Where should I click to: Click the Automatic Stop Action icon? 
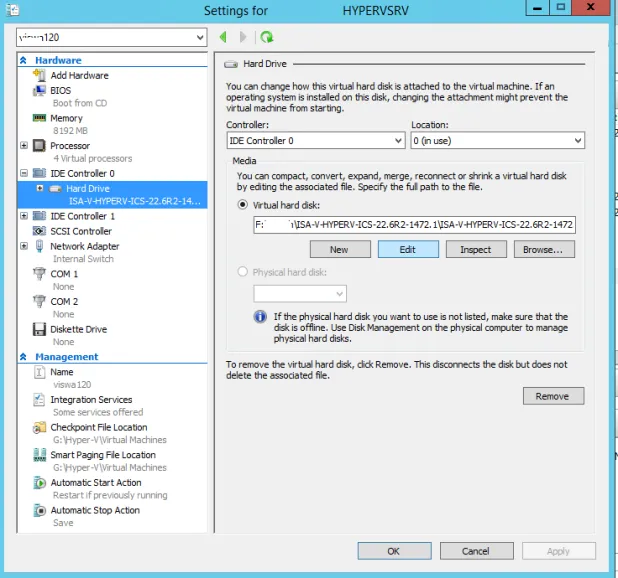coord(39,510)
